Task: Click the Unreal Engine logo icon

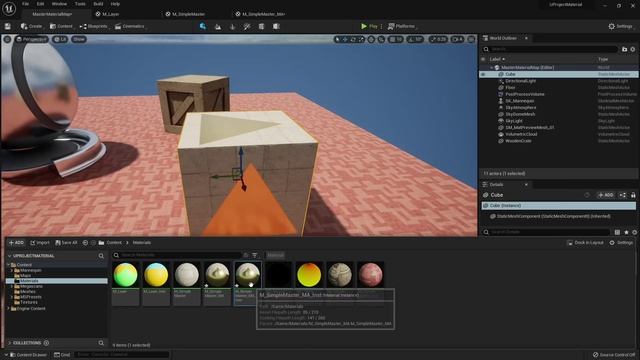Action: (x=9, y=9)
